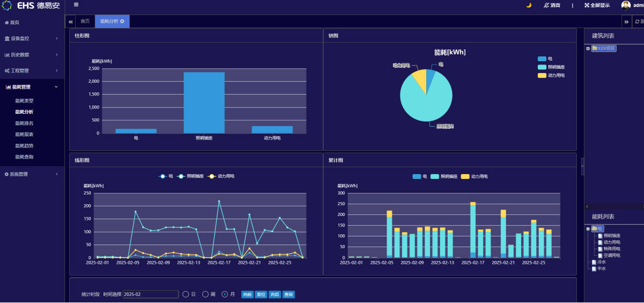Click the 时间选择 date input field
644x303 pixels.
click(150, 294)
